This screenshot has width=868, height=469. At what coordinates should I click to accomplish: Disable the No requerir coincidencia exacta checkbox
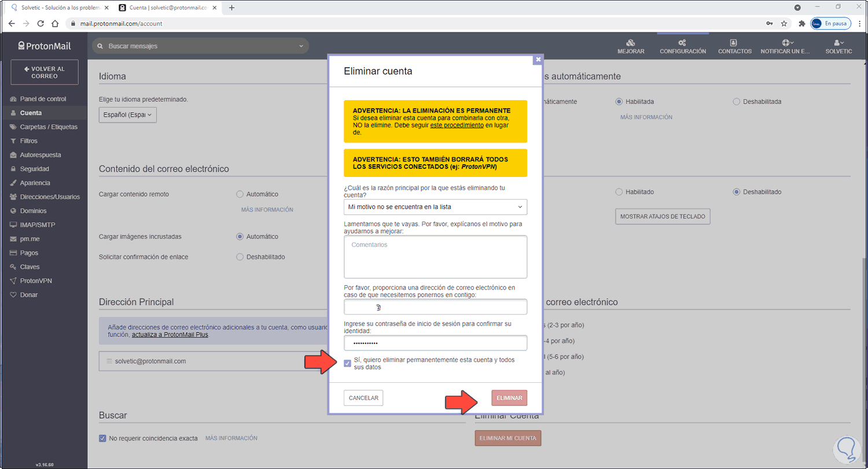tap(102, 438)
